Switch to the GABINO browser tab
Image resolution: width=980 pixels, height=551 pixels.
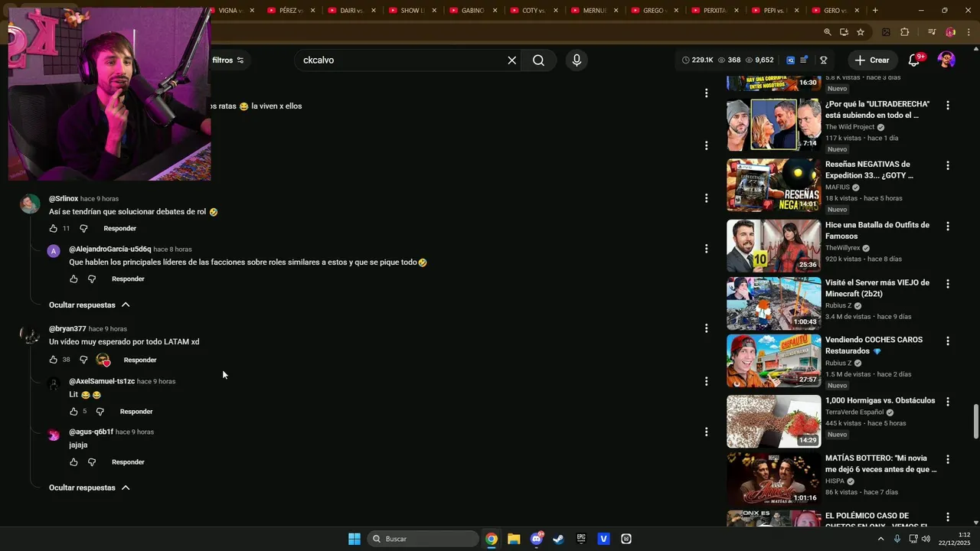pos(472,11)
